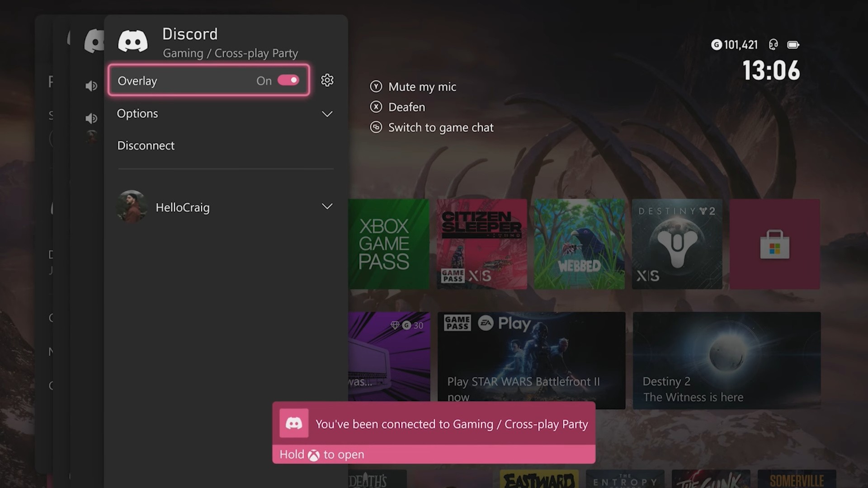
Task: Toggle the Discord Overlay off
Action: 289,80
